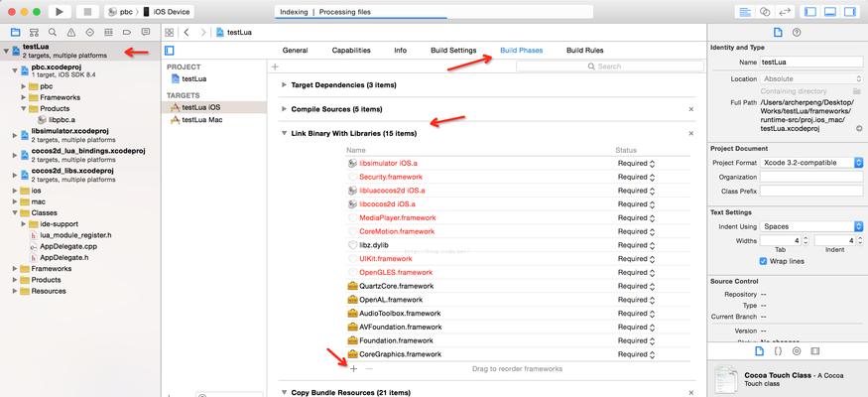Open the Breakpoint navigator icon

[127, 32]
